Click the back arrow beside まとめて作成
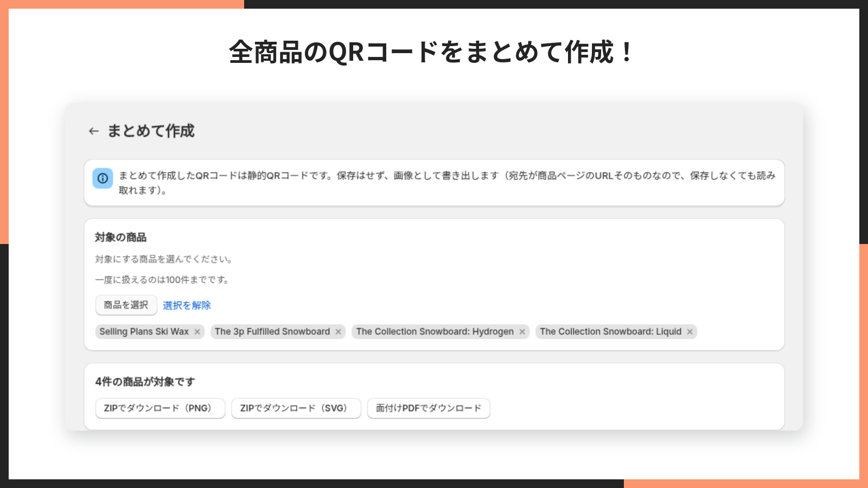868x488 pixels. (x=94, y=131)
